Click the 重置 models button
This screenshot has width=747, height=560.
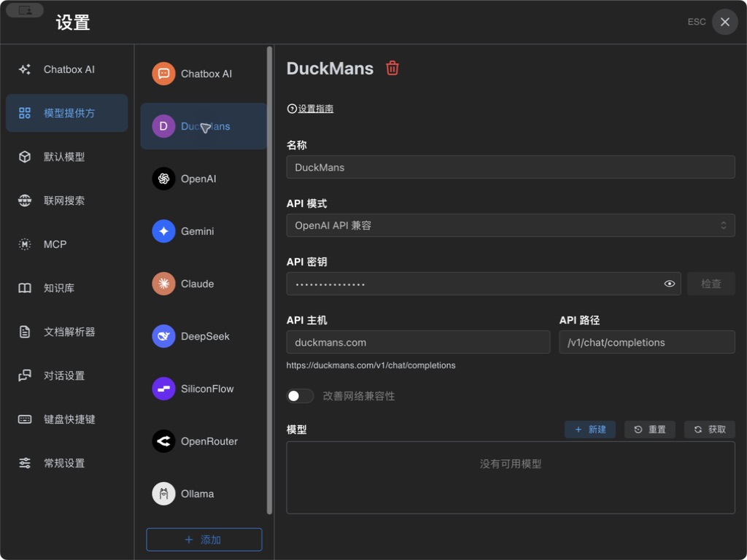point(650,429)
